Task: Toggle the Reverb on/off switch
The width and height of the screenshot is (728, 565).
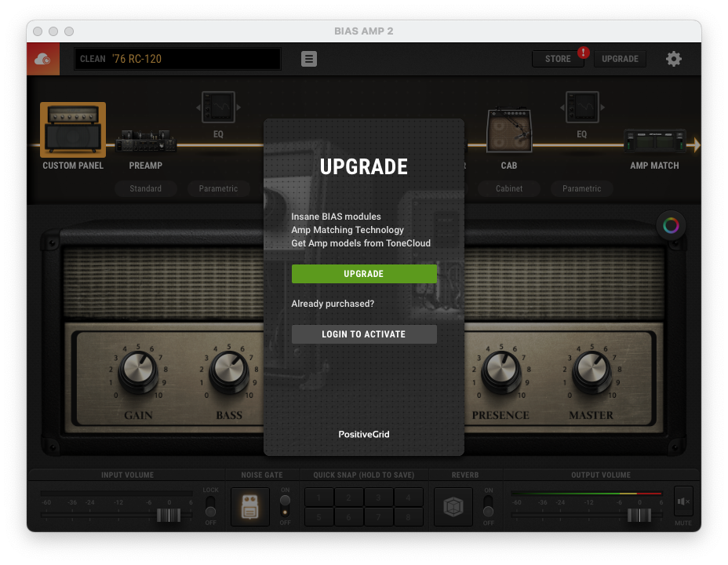Action: click(x=488, y=506)
